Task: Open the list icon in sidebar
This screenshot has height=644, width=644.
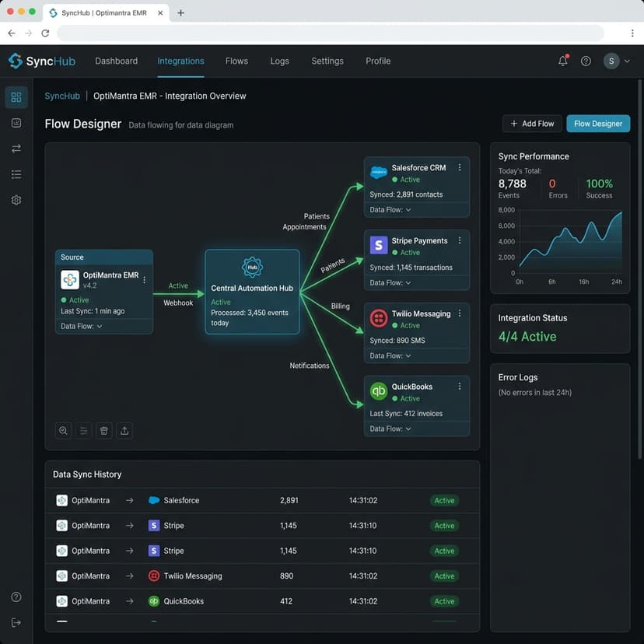Action: (16, 174)
